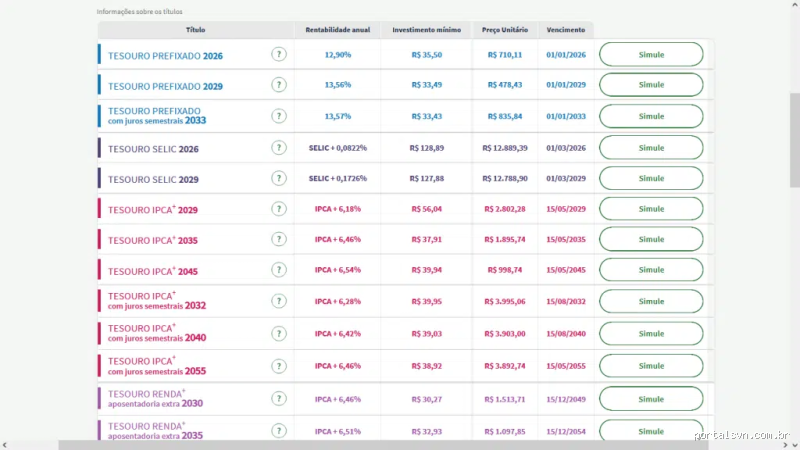The image size is (800, 450).
Task: Open question mark for Tesouro IPCA+ 2035
Action: pyautogui.click(x=279, y=239)
